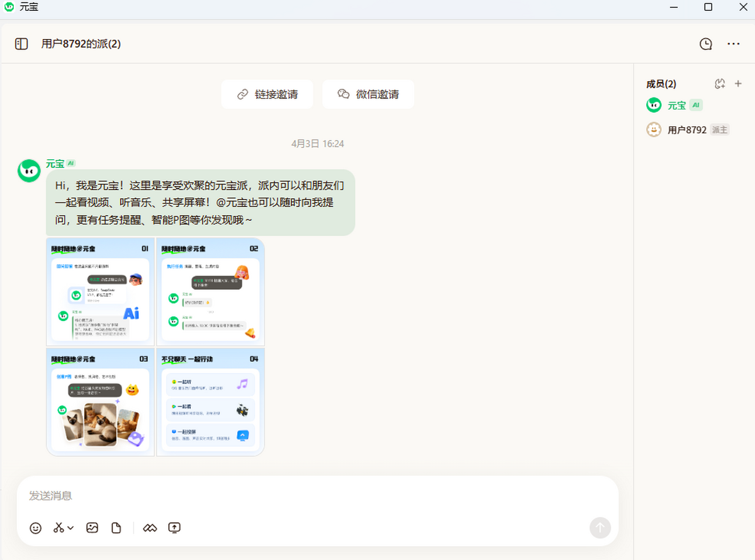Open thumbnail image numbered 03 with cats
The image size is (755, 560).
[x=101, y=401]
